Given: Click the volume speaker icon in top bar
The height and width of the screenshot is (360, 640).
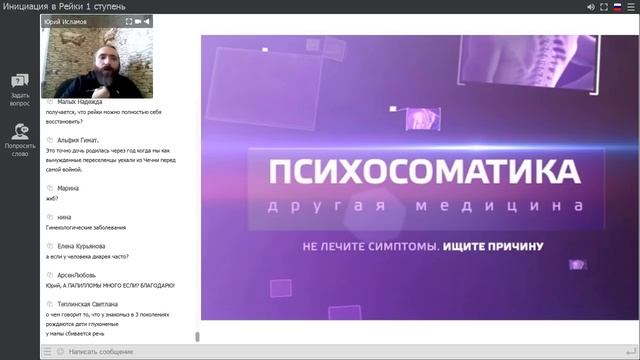Looking at the screenshot, I should [591, 7].
